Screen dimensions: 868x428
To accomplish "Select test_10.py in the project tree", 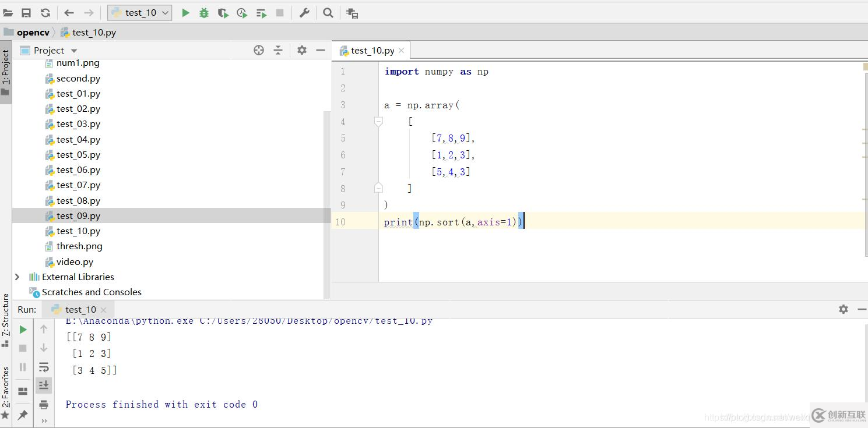I will pyautogui.click(x=78, y=231).
